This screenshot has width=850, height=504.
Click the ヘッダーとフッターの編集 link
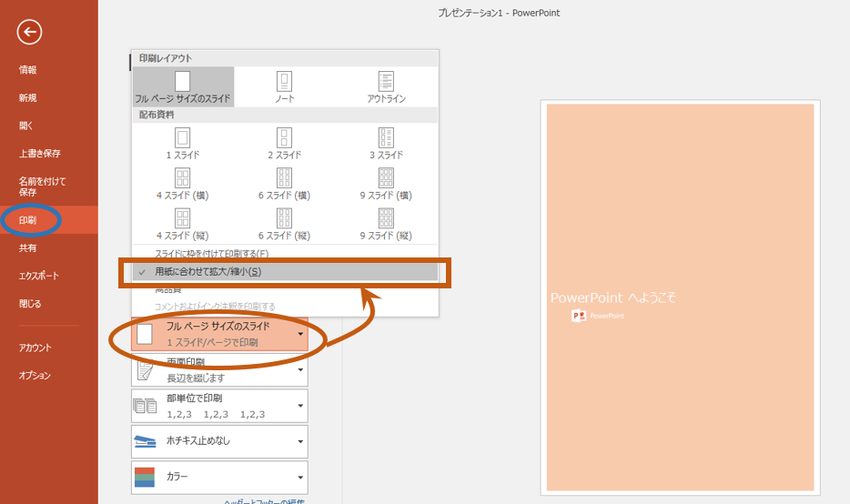[x=264, y=501]
